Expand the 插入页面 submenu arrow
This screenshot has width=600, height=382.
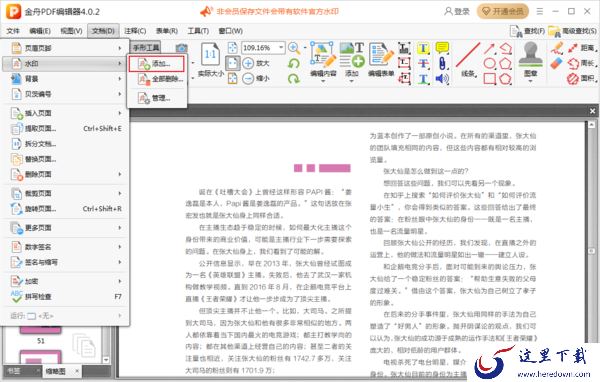point(120,113)
